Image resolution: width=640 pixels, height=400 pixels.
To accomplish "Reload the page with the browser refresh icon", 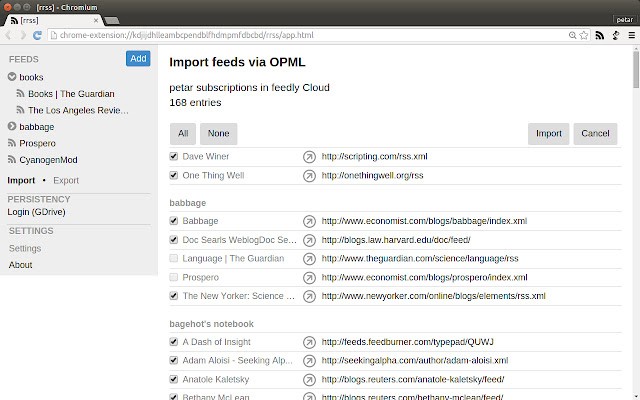I will [x=37, y=35].
